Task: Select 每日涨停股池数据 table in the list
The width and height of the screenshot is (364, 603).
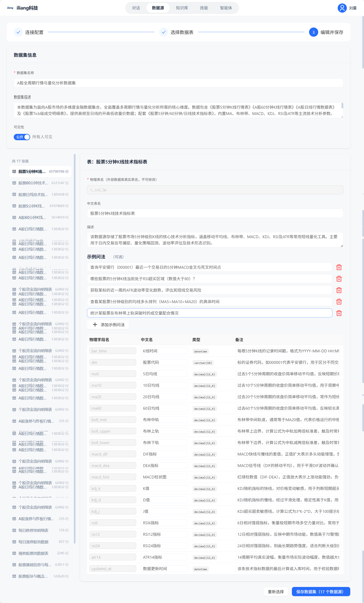Action: coord(40,542)
